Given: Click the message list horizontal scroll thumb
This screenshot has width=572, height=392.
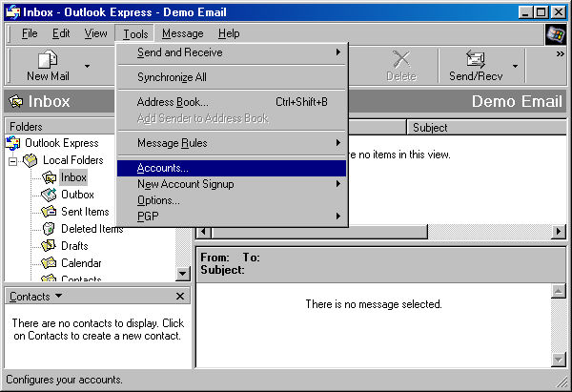Looking at the screenshot, I should click(319, 232).
